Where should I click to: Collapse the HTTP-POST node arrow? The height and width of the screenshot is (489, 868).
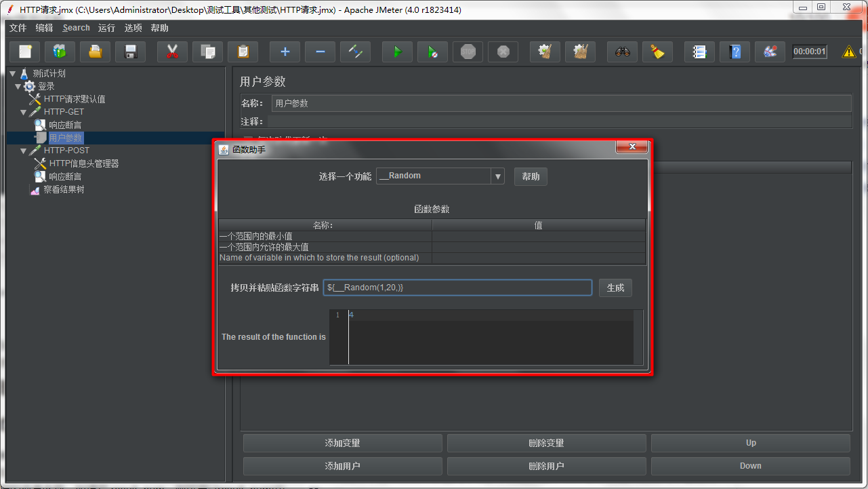pos(24,151)
